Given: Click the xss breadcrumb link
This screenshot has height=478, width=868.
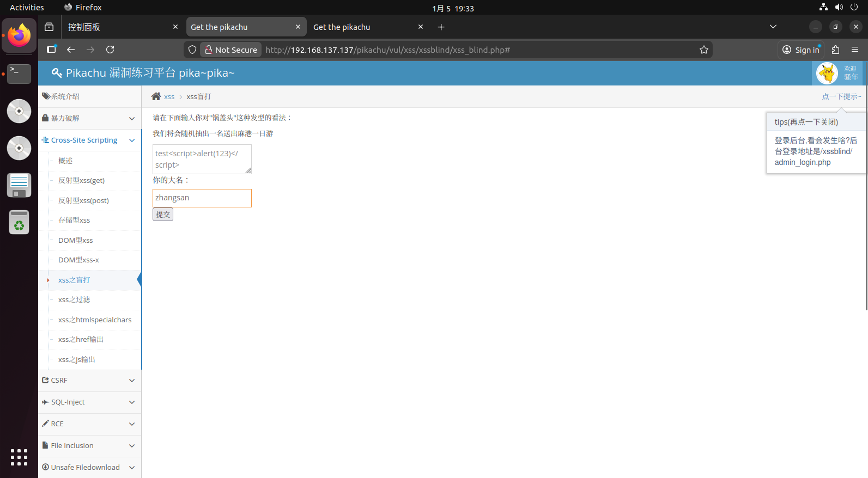Looking at the screenshot, I should click(169, 96).
